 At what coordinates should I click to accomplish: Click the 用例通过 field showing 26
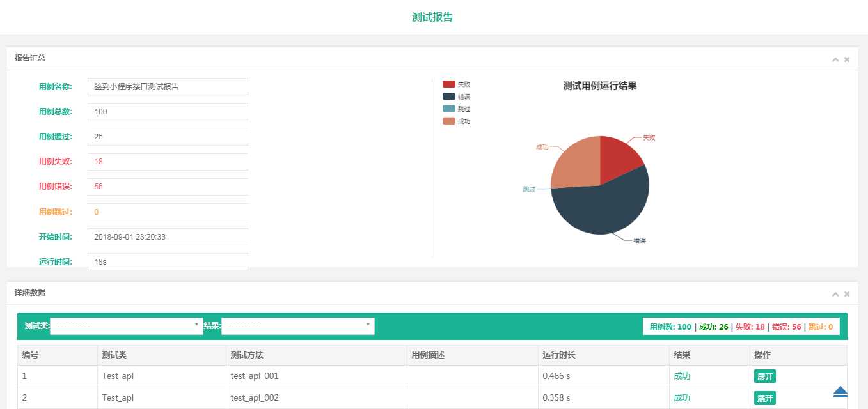point(168,136)
